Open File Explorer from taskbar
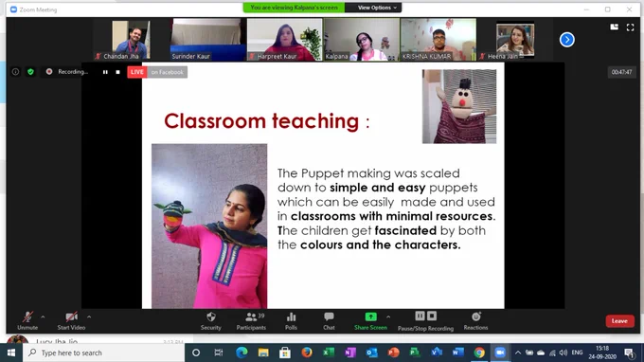644x362 pixels. click(x=263, y=353)
